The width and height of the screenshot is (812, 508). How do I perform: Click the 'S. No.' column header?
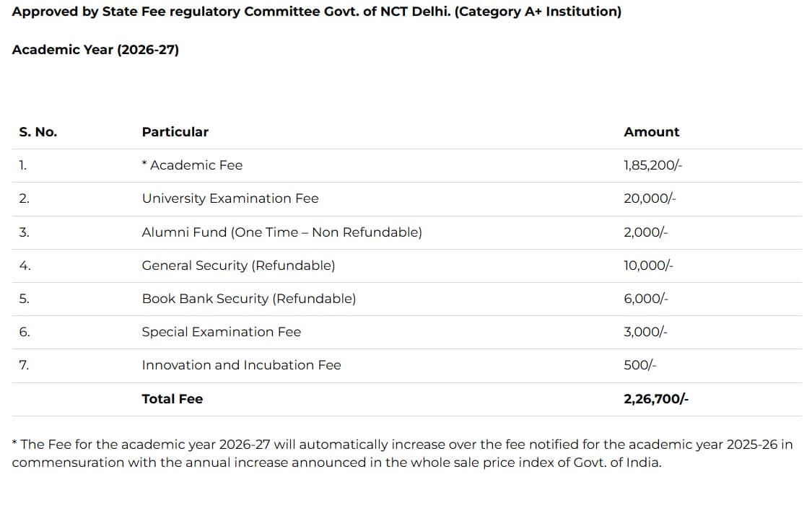coord(38,132)
